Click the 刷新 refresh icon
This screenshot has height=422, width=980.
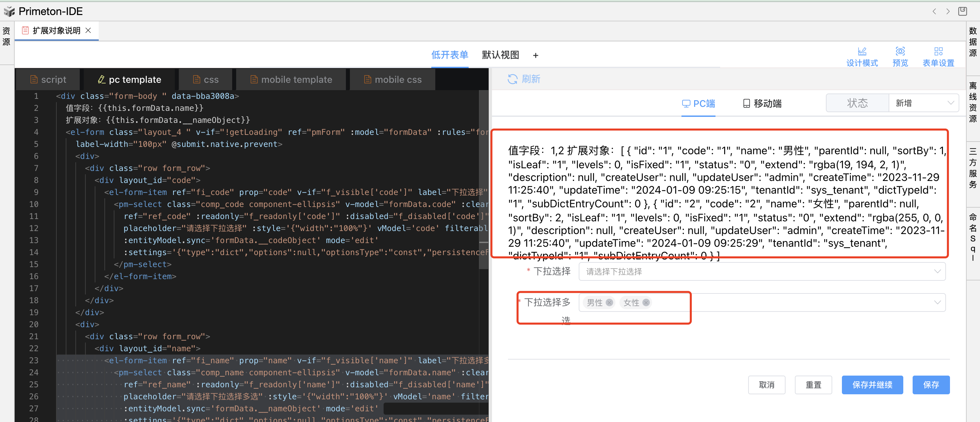pos(512,79)
